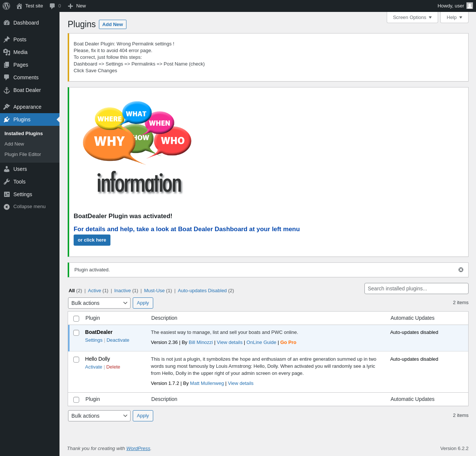Click the Search installed plugins field

tap(416, 288)
